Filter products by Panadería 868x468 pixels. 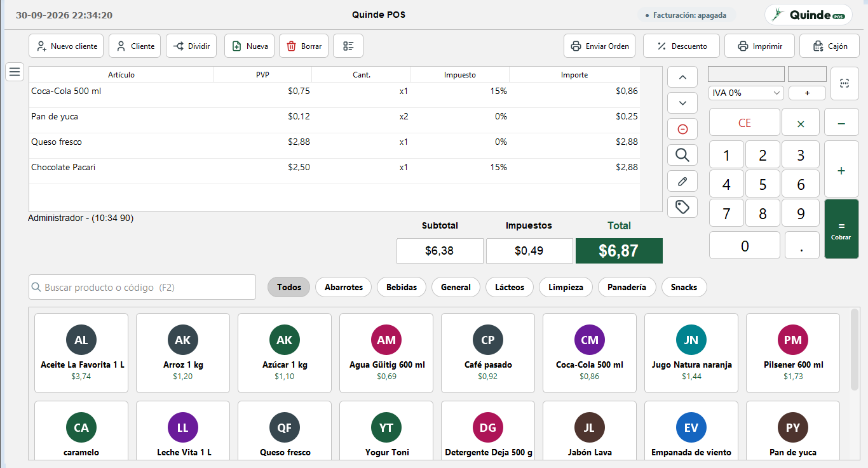[627, 287]
